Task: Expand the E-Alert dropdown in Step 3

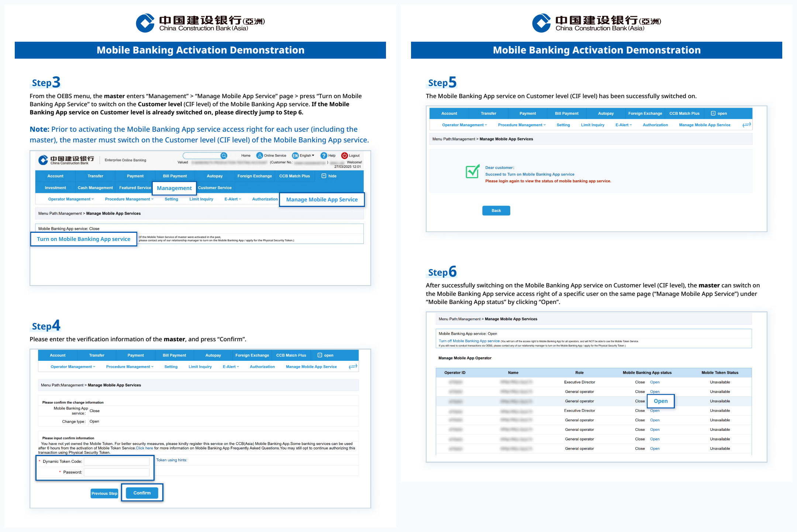Action: (x=233, y=199)
